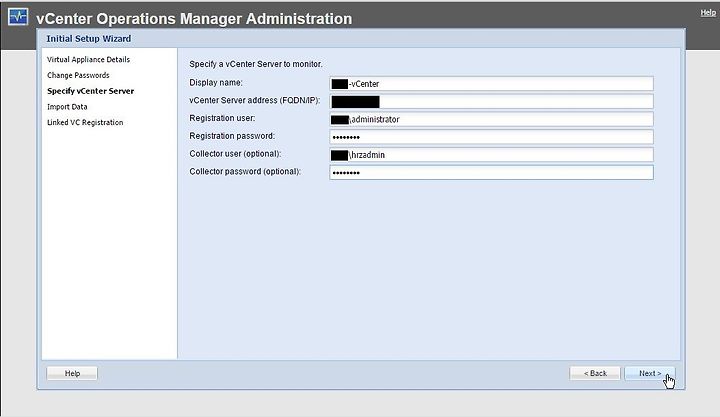
Task: Click the 'Display name:' label
Action: coord(216,83)
